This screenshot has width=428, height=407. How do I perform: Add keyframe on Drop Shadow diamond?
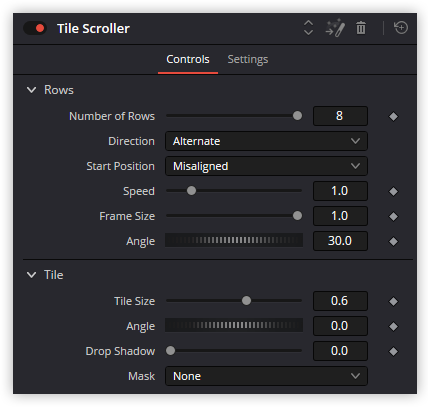pyautogui.click(x=393, y=351)
